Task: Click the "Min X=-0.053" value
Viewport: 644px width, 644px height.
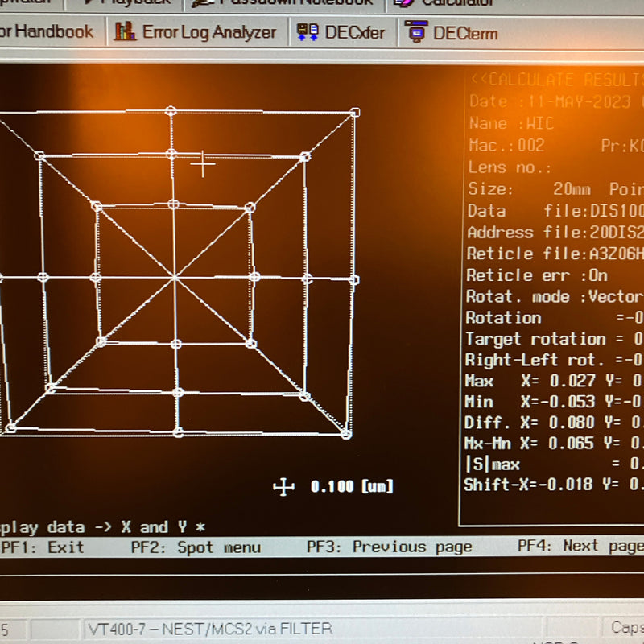Action: tap(530, 402)
